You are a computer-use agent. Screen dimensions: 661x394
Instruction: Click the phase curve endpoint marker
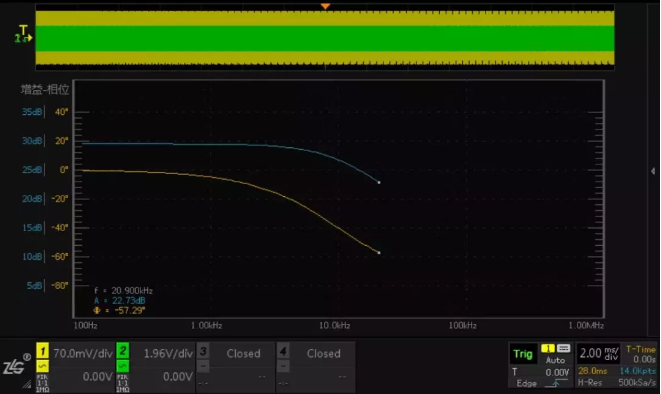click(379, 253)
